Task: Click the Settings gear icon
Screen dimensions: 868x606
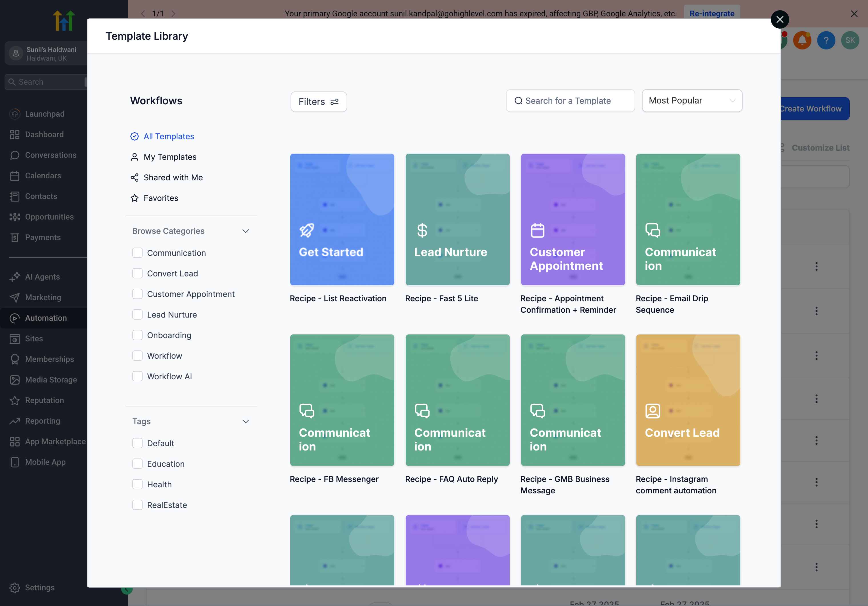Action: 15,588
